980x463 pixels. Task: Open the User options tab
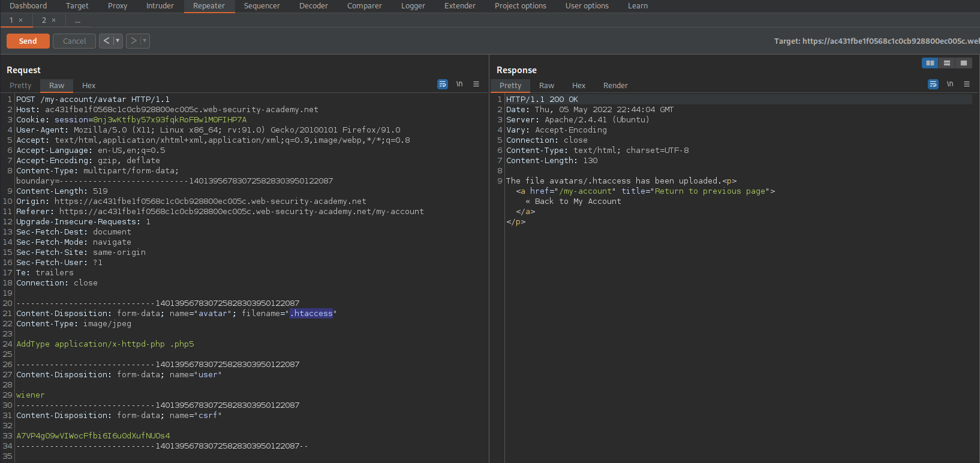click(587, 6)
